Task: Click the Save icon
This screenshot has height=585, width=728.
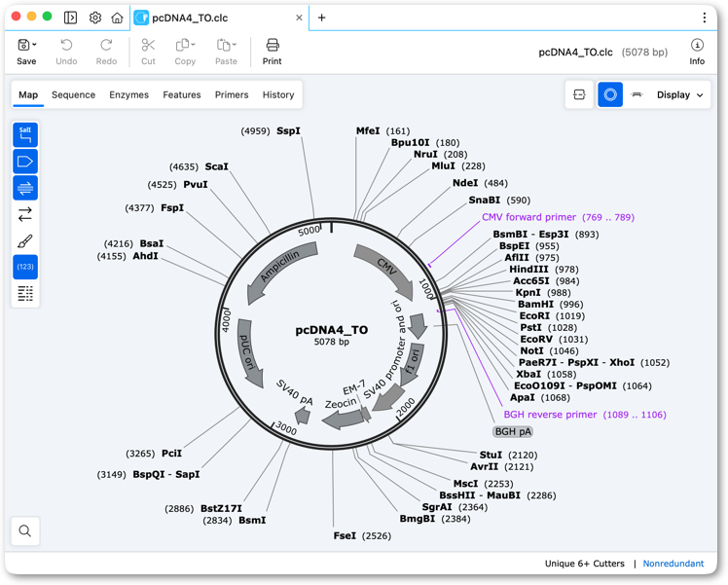Action: coord(23,45)
